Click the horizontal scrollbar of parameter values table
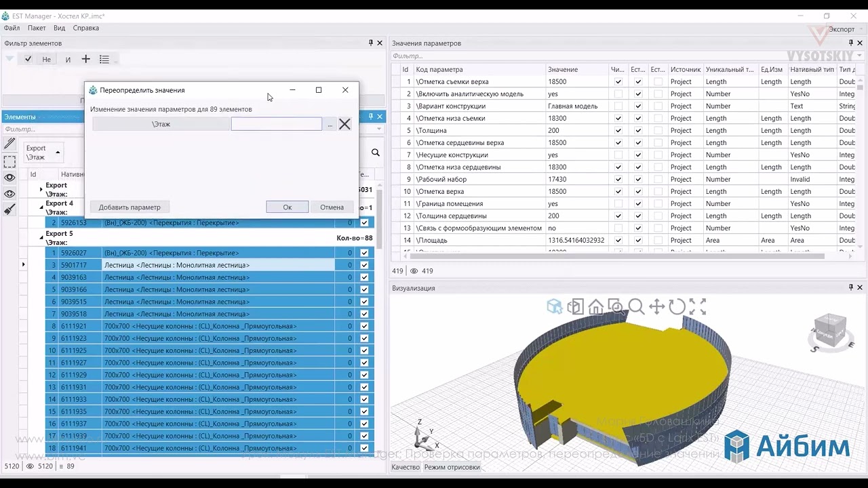 [x=617, y=256]
